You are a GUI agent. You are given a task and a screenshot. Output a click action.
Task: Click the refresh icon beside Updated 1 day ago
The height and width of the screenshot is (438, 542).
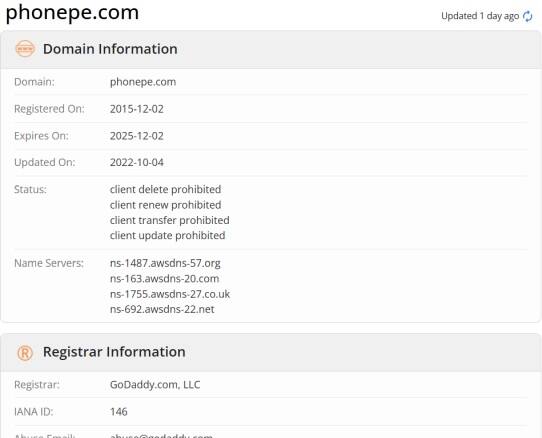[527, 16]
